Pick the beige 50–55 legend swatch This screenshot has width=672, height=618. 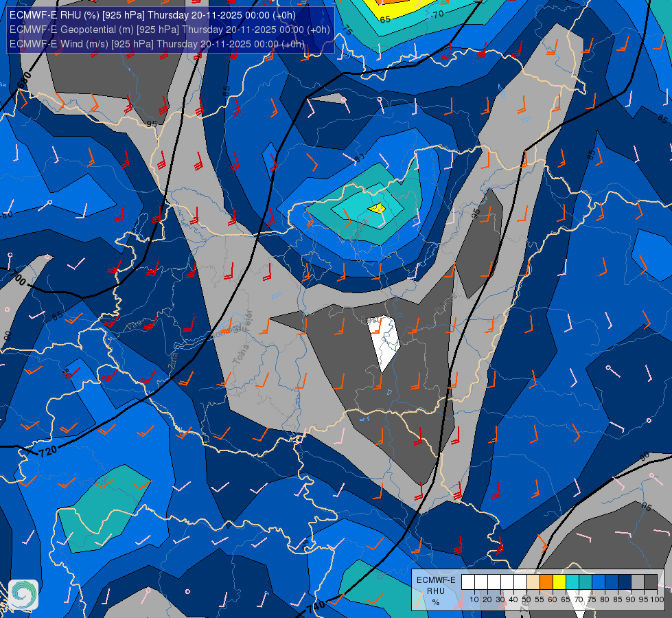coord(533,582)
